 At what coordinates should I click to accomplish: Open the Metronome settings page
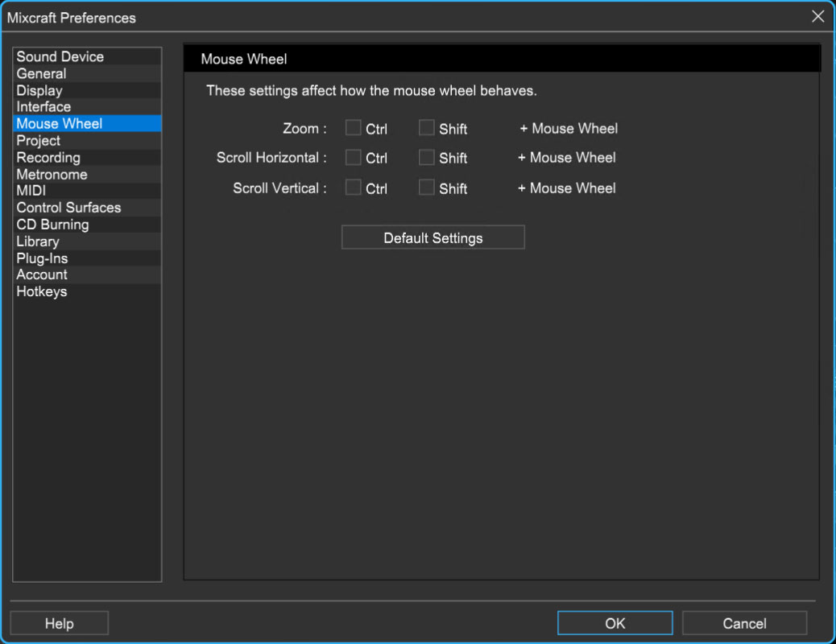(x=87, y=175)
